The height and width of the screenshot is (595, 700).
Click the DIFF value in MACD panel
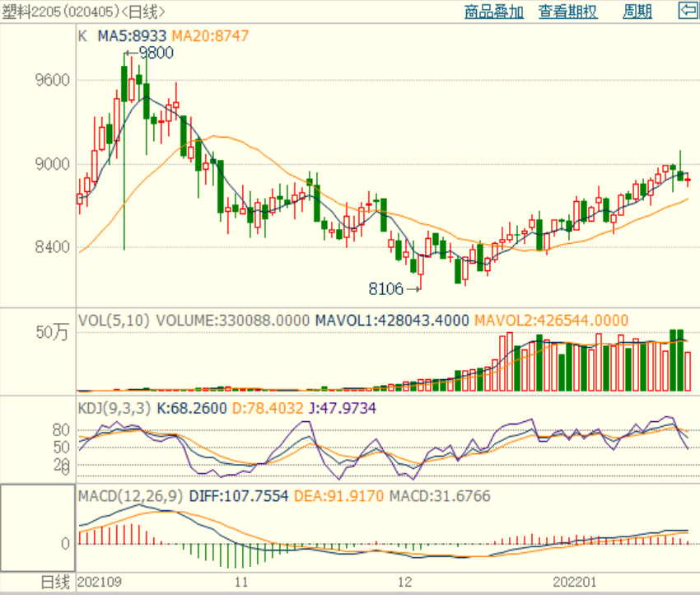pos(239,496)
